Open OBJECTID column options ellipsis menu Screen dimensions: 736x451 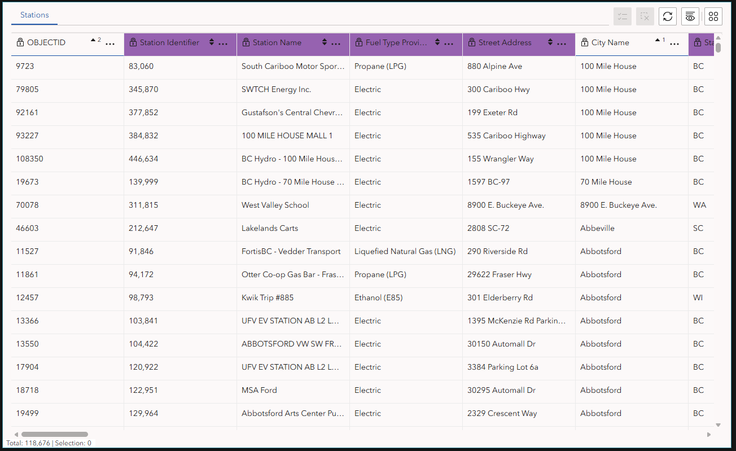point(110,44)
